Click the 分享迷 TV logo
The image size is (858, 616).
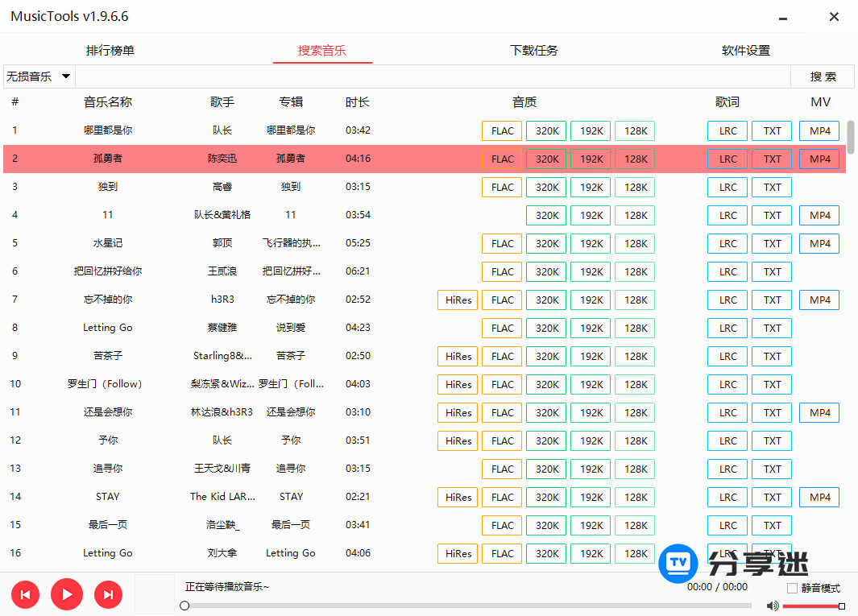tap(678, 564)
